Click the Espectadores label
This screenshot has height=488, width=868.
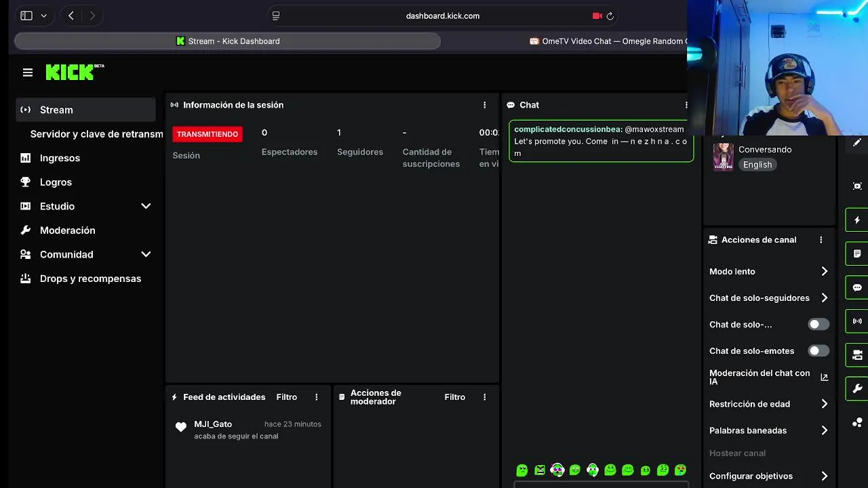point(290,152)
